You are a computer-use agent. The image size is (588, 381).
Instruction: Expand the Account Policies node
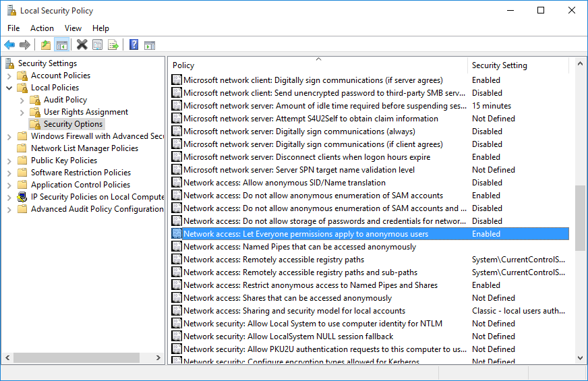point(9,76)
